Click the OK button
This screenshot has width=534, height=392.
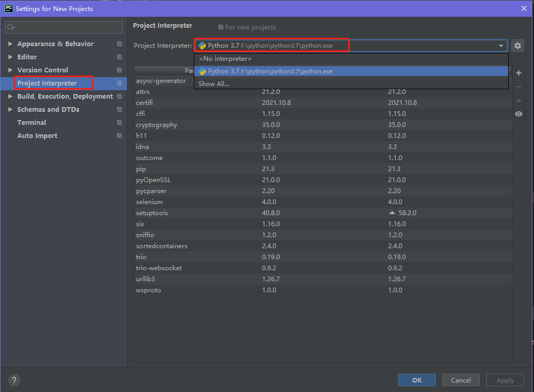(417, 380)
